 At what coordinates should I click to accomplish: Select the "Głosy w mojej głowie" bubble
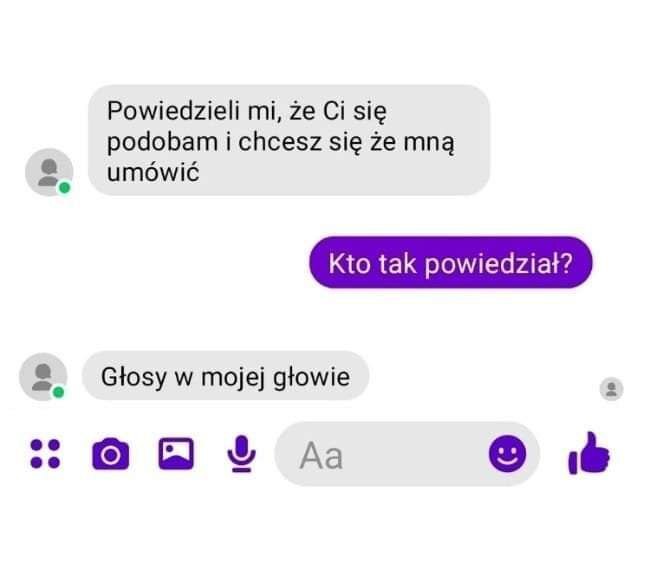(x=226, y=376)
